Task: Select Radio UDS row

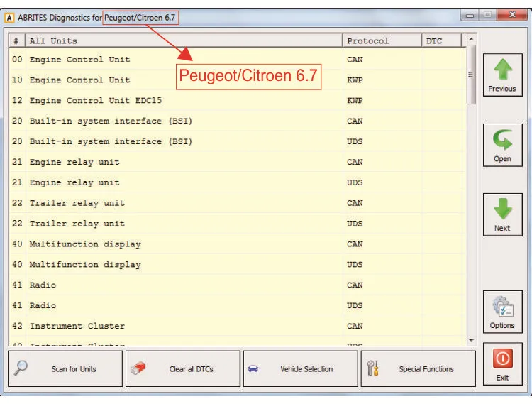Action: pyautogui.click(x=238, y=305)
